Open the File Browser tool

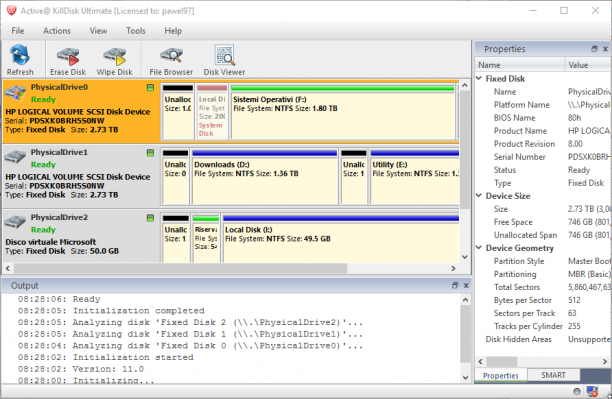tap(171, 61)
